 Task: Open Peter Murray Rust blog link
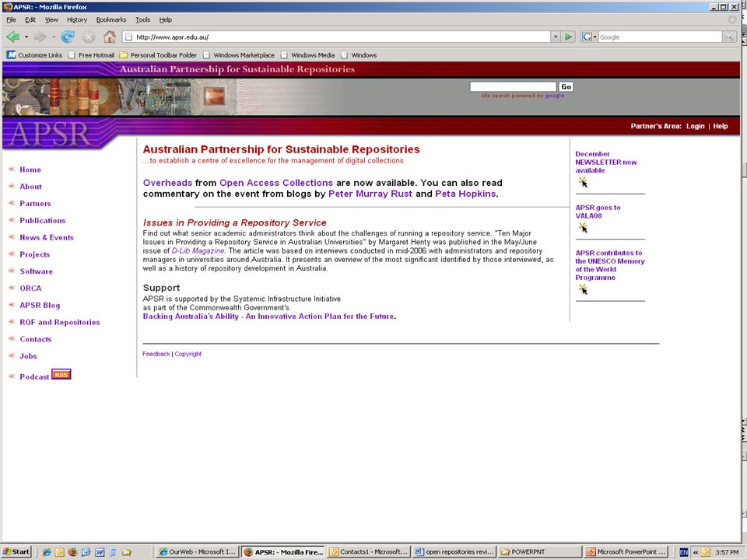point(370,194)
